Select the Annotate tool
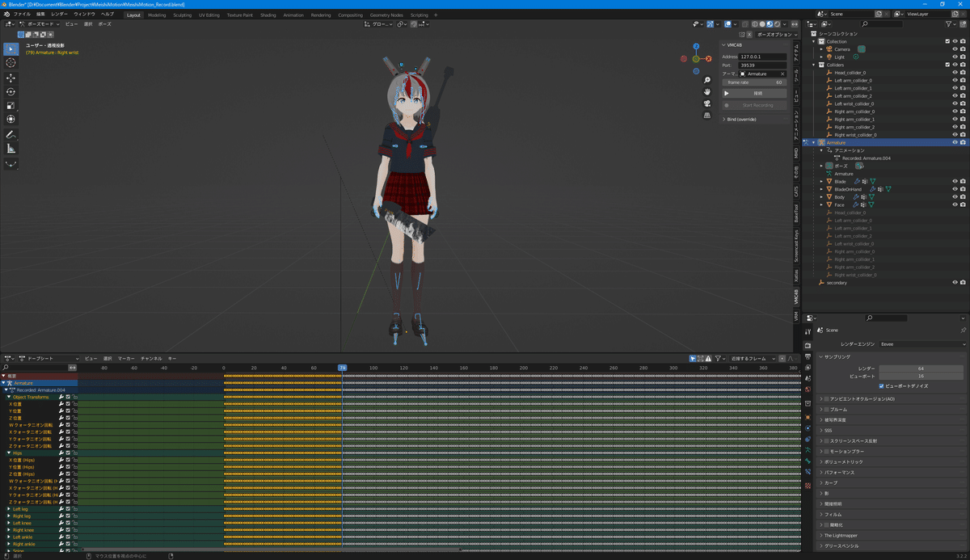 11,135
